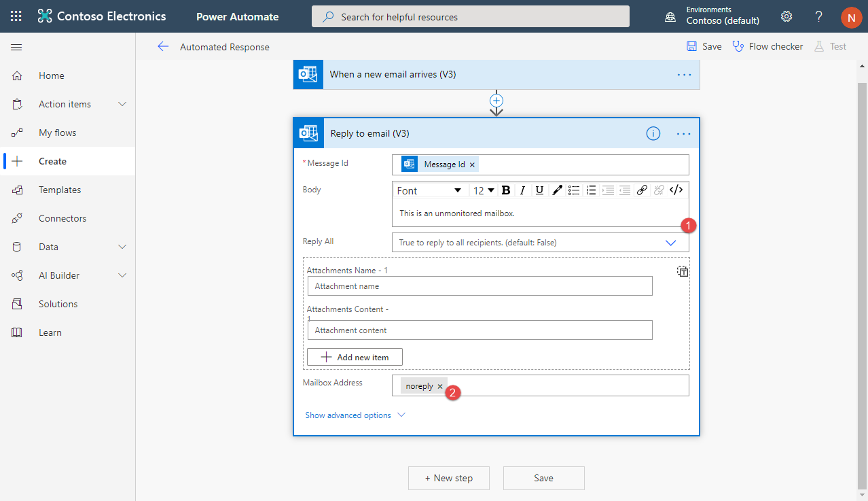Click the Attachment name input field
This screenshot has height=501, width=868.
[x=480, y=286]
